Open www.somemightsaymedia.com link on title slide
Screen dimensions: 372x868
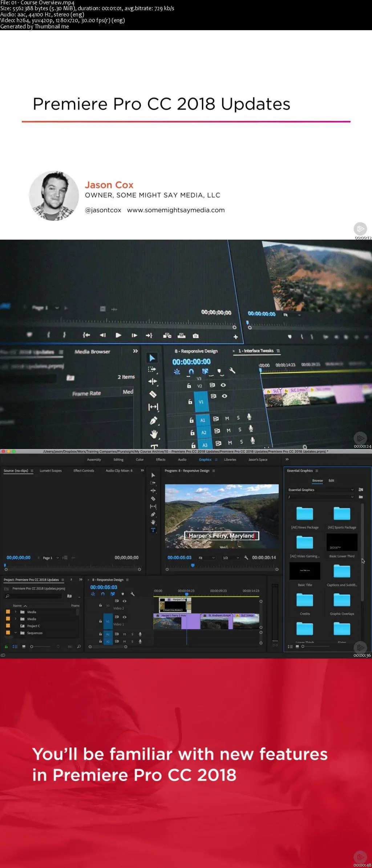(176, 210)
